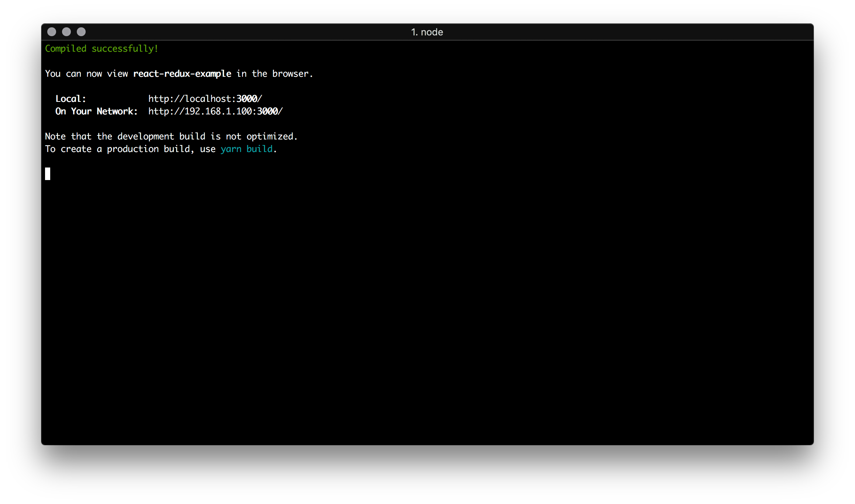Viewport: 855px width, 504px height.
Task: Click the third gray zoom window button
Action: click(x=81, y=32)
